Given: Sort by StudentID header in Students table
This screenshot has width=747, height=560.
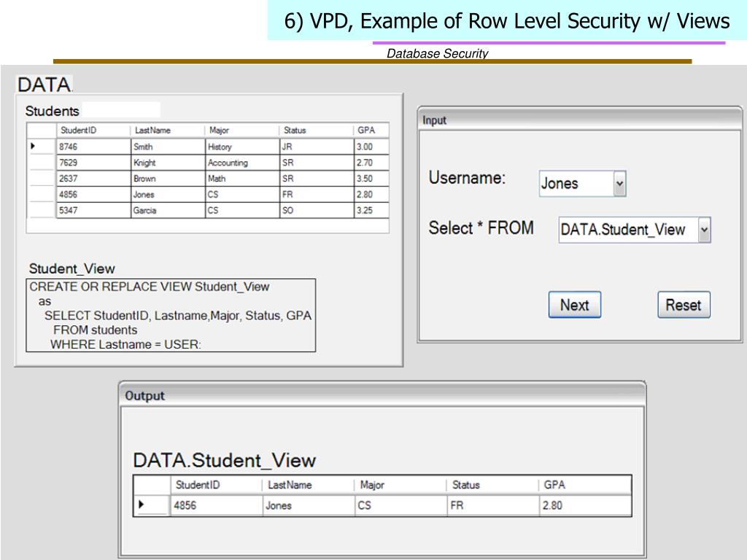Looking at the screenshot, I should (x=93, y=131).
